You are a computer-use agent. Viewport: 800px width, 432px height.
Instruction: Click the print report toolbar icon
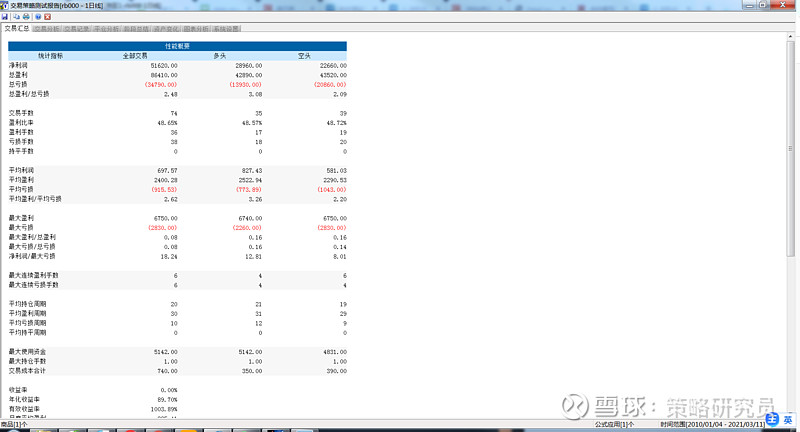tap(26, 17)
